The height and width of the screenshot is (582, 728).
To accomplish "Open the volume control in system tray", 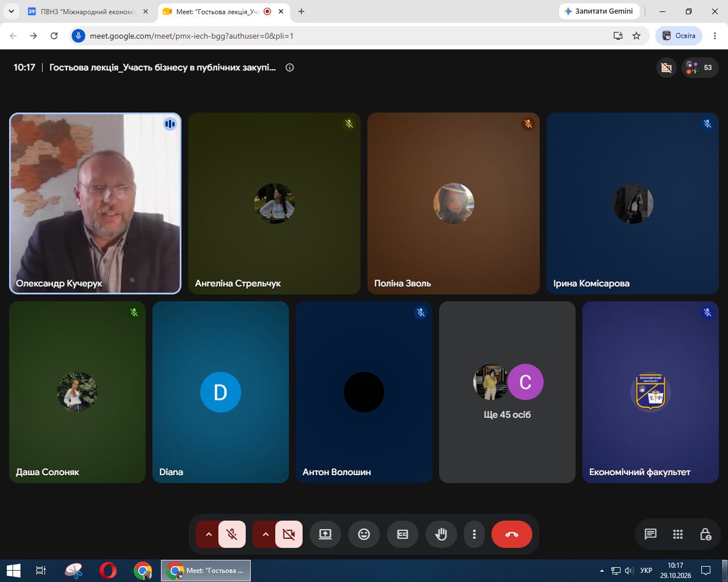I will tap(629, 571).
